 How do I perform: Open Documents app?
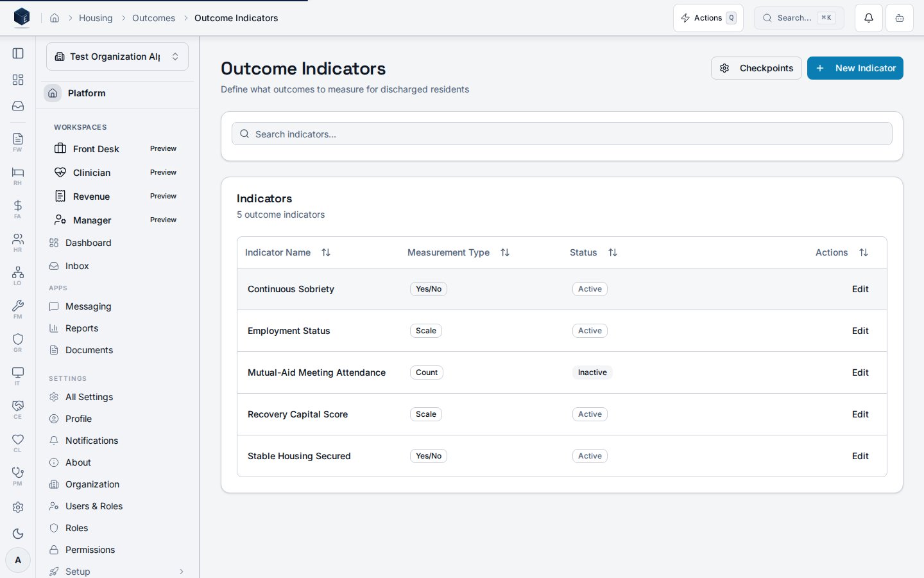[117, 350]
